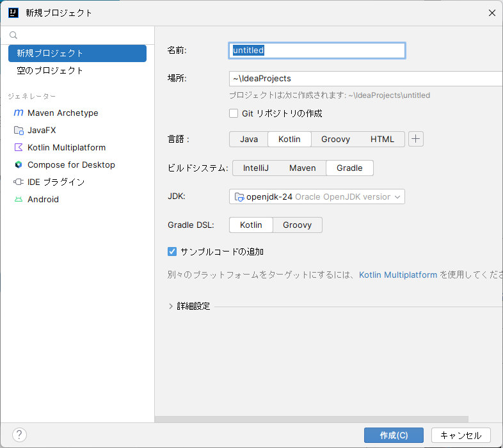Viewport: 503px width, 448px height.
Task: Open the Maven Archetype generator
Action: coord(77,113)
